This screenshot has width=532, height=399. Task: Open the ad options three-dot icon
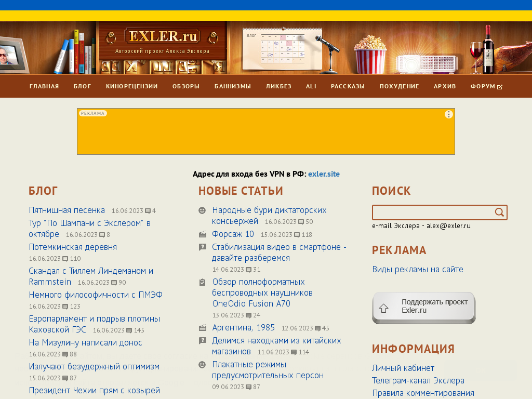[x=448, y=114]
